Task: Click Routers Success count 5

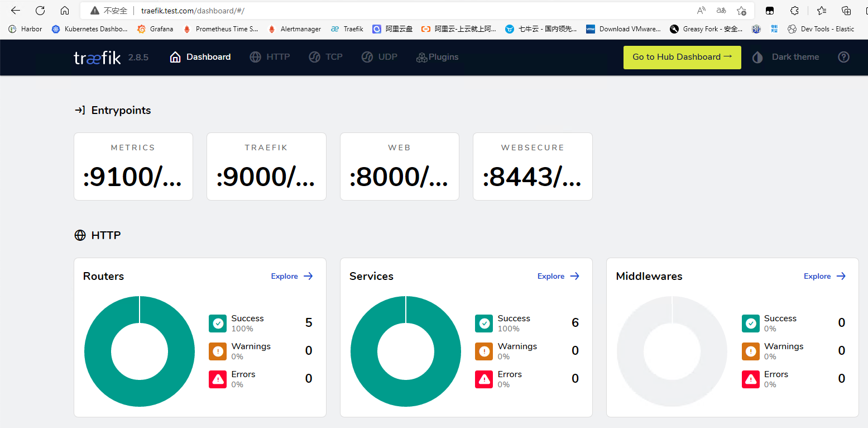Action: click(309, 323)
